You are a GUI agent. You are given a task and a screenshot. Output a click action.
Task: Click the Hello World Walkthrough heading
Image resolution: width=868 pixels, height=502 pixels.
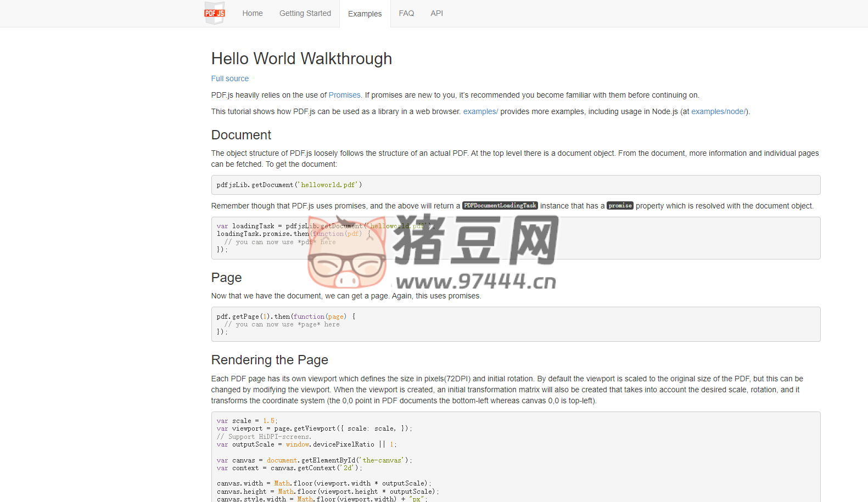301,59
